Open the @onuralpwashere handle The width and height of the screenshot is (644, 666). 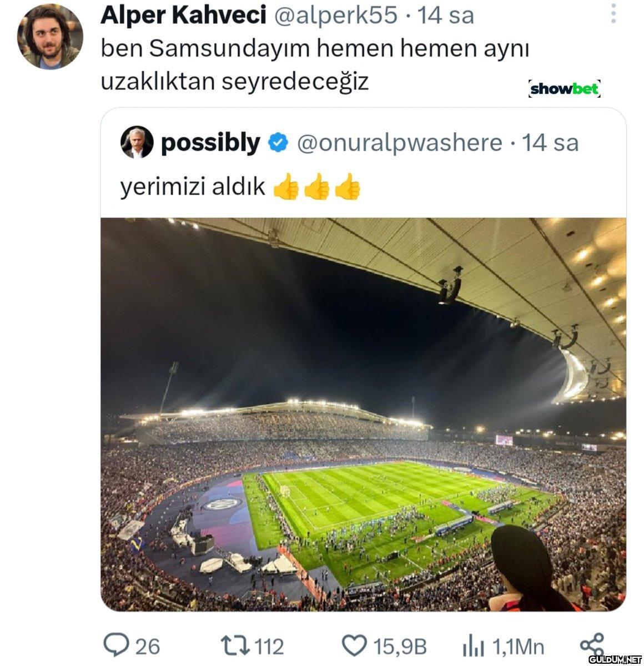point(399,143)
